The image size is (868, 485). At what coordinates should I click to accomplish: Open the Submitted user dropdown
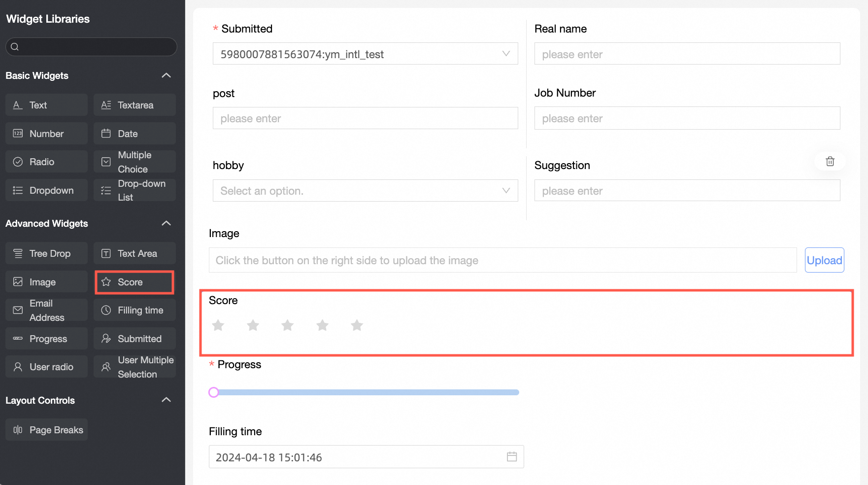pyautogui.click(x=365, y=54)
